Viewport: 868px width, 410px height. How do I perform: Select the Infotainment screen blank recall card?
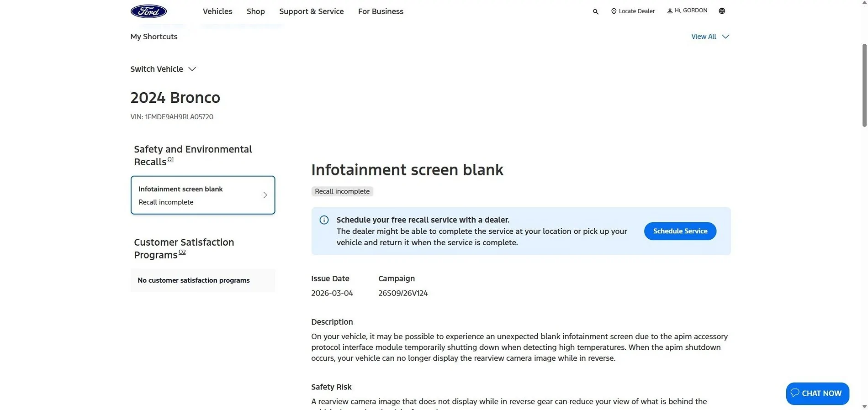[203, 195]
